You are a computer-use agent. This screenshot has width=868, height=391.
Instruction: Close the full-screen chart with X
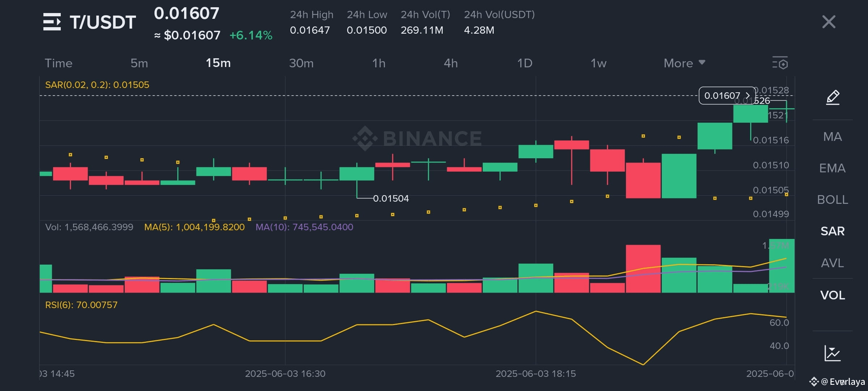(829, 22)
